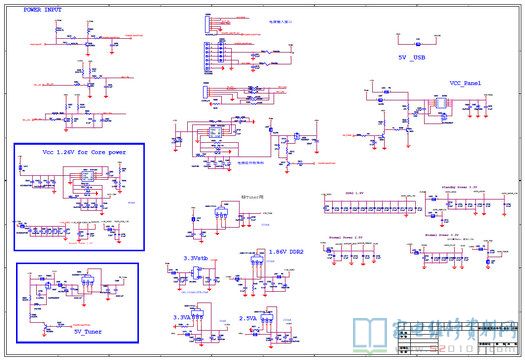Click the top connector header symbol
The height and width of the screenshot is (360, 525).
click(208, 24)
